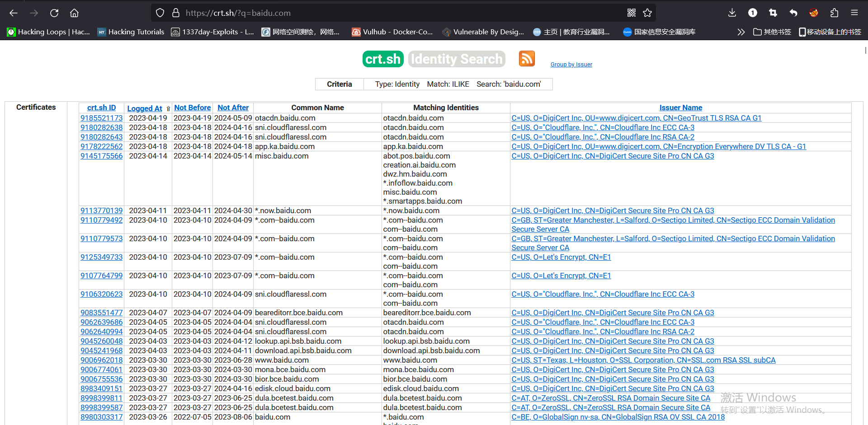Image resolution: width=868 pixels, height=425 pixels.
Task: Open Hacking Tutorials bookmark
Action: [x=131, y=32]
